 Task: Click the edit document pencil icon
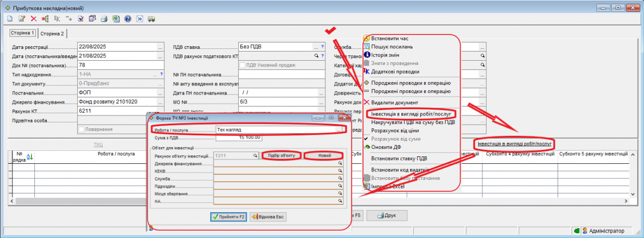(21, 19)
